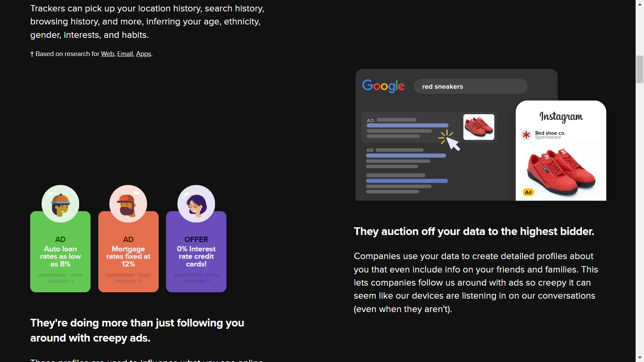Click the Red shoe co. asterisk avatar
644x362 pixels.
(x=526, y=135)
